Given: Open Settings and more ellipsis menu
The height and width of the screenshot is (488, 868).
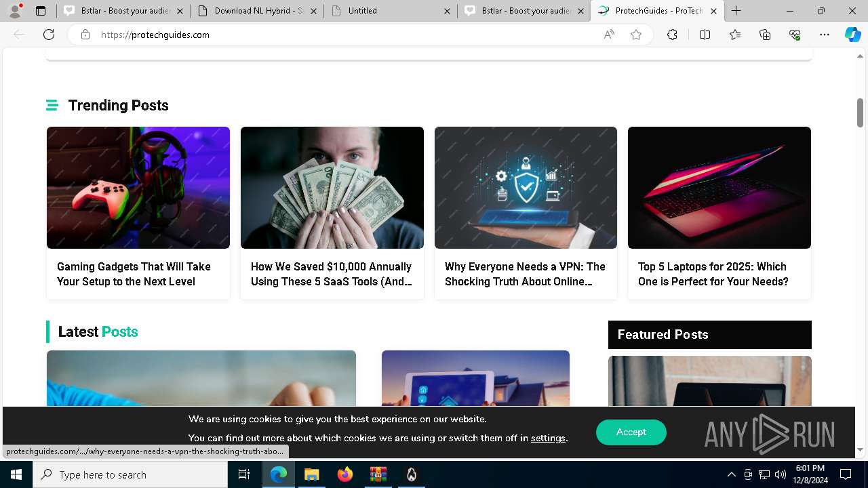Looking at the screenshot, I should (x=825, y=35).
